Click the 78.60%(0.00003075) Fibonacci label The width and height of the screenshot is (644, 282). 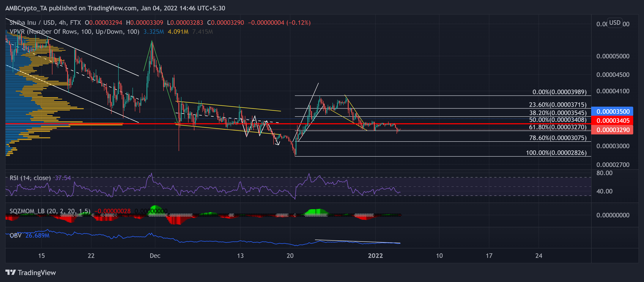coord(557,138)
